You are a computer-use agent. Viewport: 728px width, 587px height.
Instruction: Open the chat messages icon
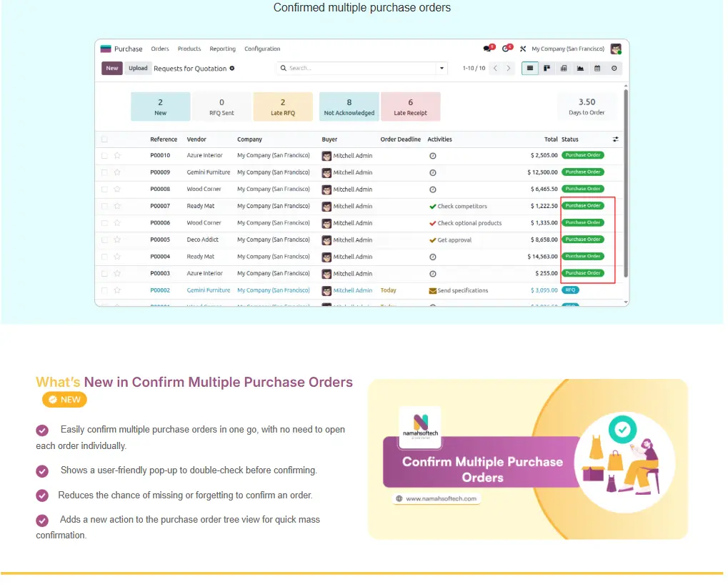[x=488, y=49]
